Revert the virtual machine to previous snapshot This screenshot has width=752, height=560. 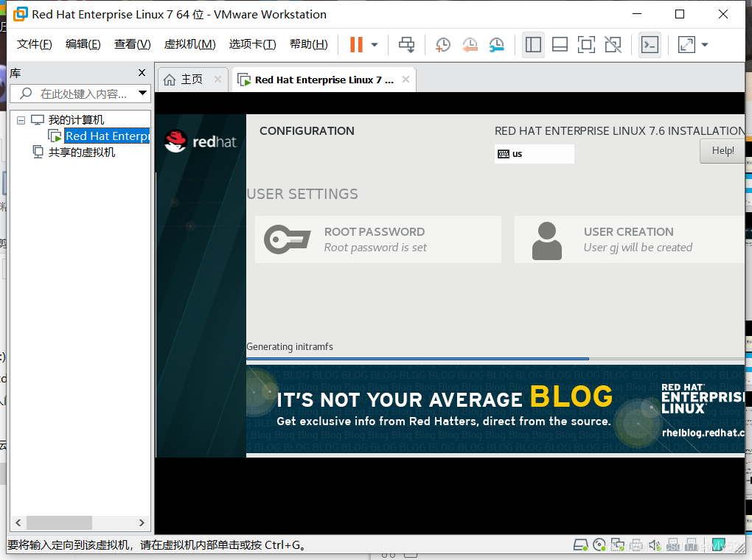click(x=470, y=45)
